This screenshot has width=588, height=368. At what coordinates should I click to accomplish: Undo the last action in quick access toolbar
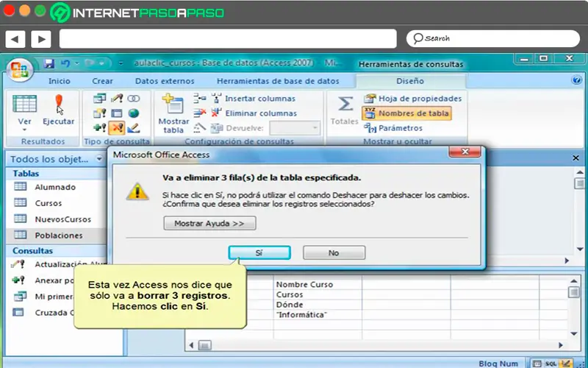[65, 63]
